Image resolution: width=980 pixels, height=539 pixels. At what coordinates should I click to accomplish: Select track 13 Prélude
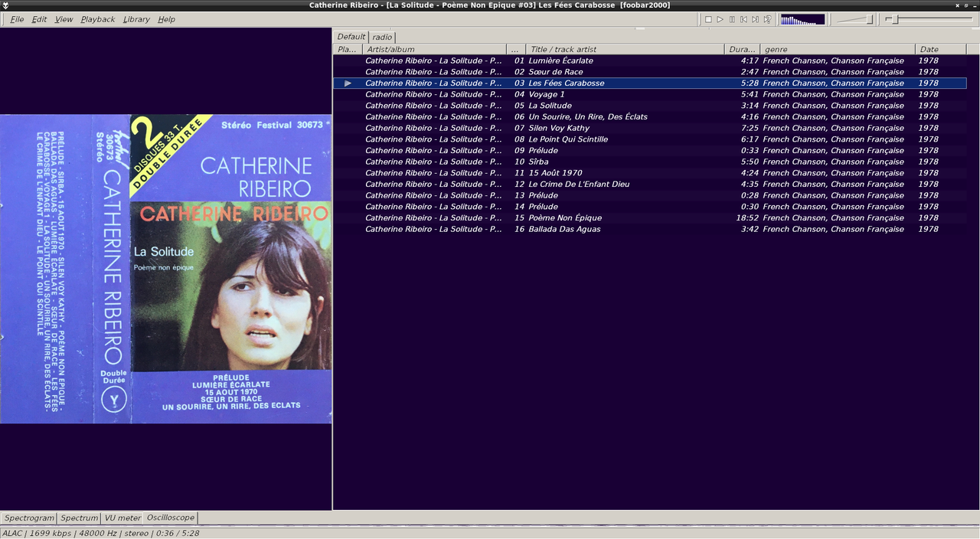click(x=650, y=195)
